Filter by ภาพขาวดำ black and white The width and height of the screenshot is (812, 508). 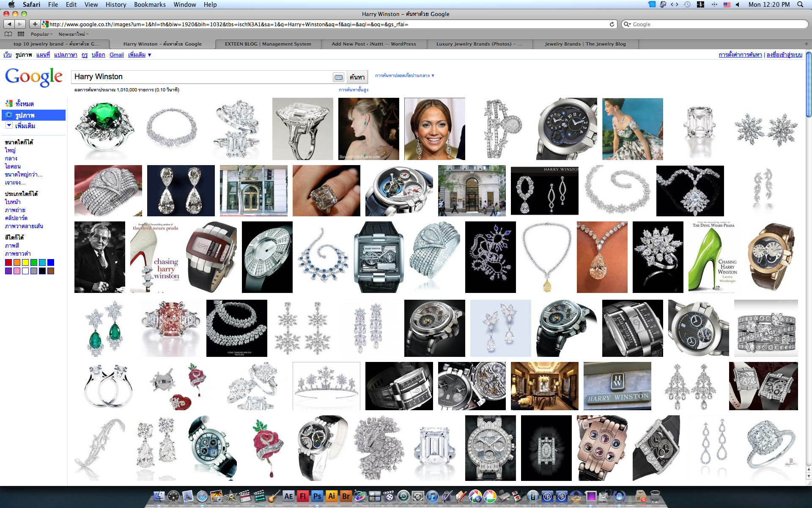[x=18, y=254]
